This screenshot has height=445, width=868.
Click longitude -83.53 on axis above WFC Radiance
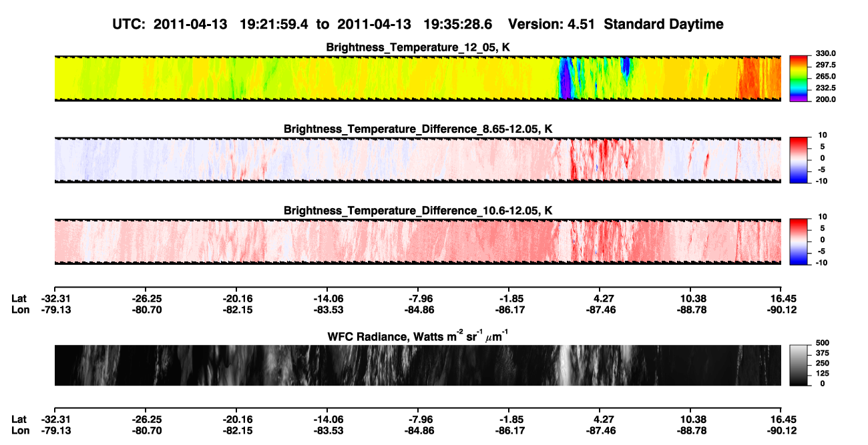(327, 310)
